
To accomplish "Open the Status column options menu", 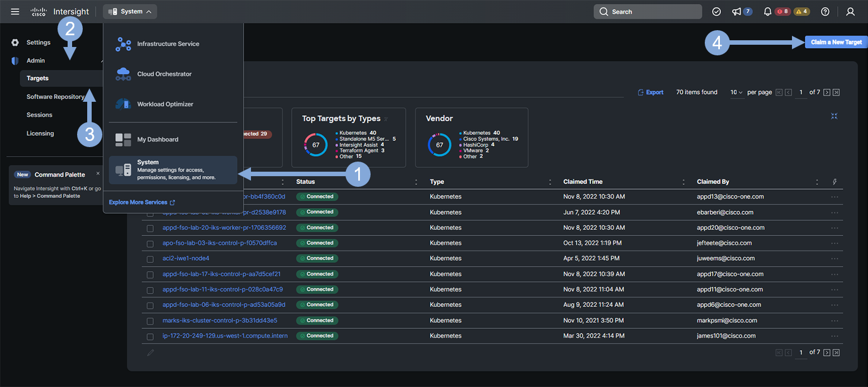I will click(416, 182).
